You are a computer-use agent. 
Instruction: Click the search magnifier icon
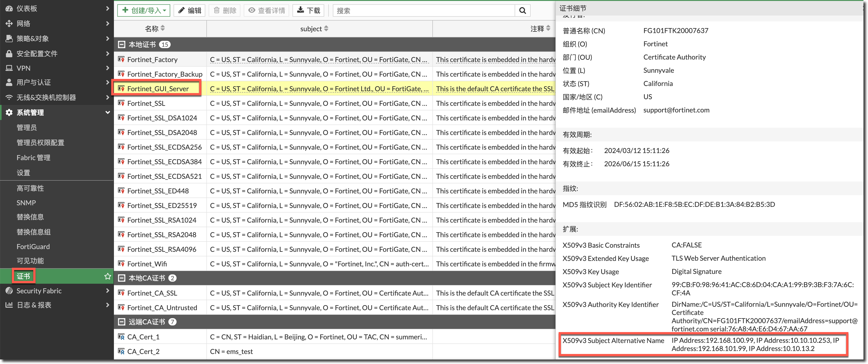pyautogui.click(x=522, y=11)
